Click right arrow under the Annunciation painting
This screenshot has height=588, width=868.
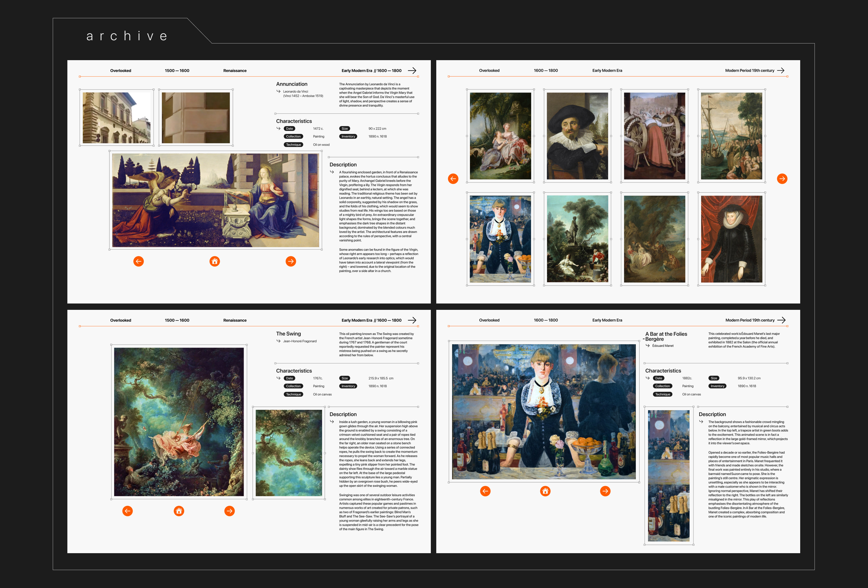[x=291, y=261]
